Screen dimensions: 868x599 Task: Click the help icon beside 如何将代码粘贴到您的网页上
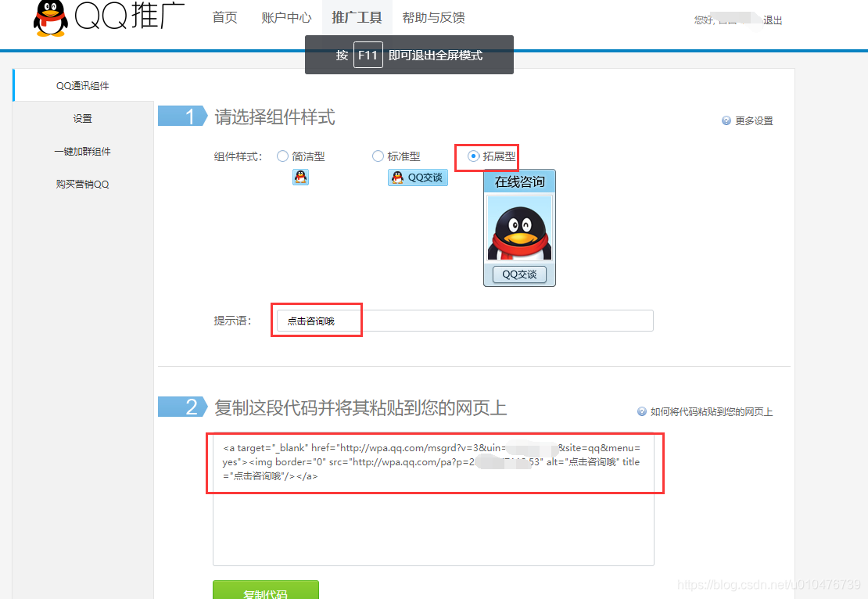point(641,411)
